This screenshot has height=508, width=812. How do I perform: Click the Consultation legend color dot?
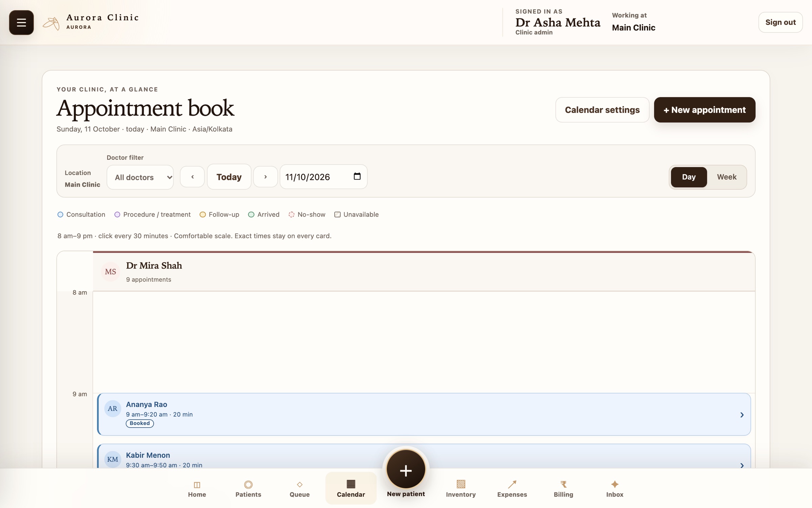(60, 214)
